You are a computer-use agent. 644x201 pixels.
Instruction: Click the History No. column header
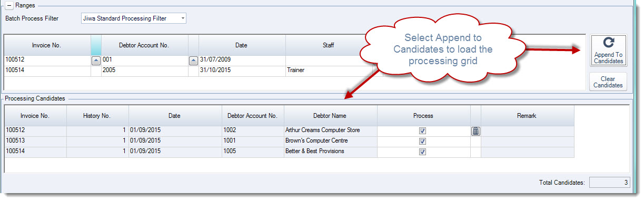pos(97,116)
